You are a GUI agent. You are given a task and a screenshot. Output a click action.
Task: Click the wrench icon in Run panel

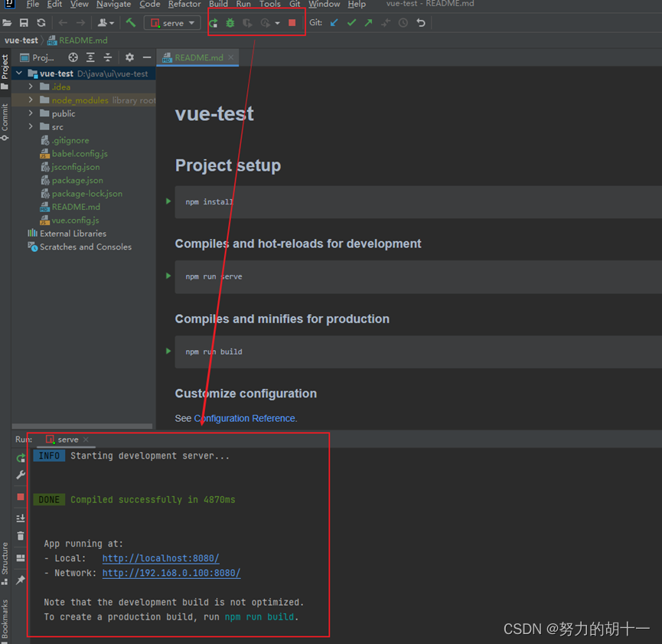(x=20, y=476)
